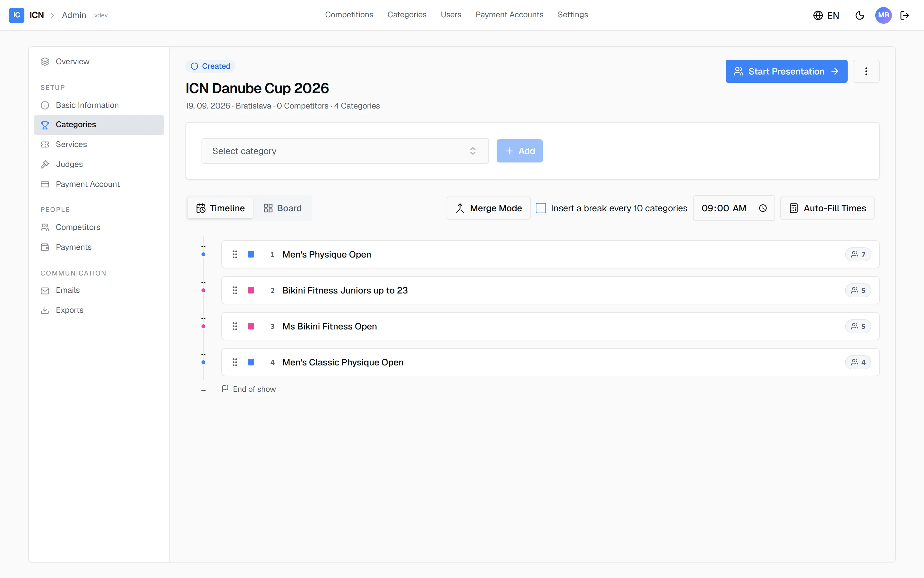Open Users in top navigation
The width and height of the screenshot is (924, 578).
[x=451, y=14]
